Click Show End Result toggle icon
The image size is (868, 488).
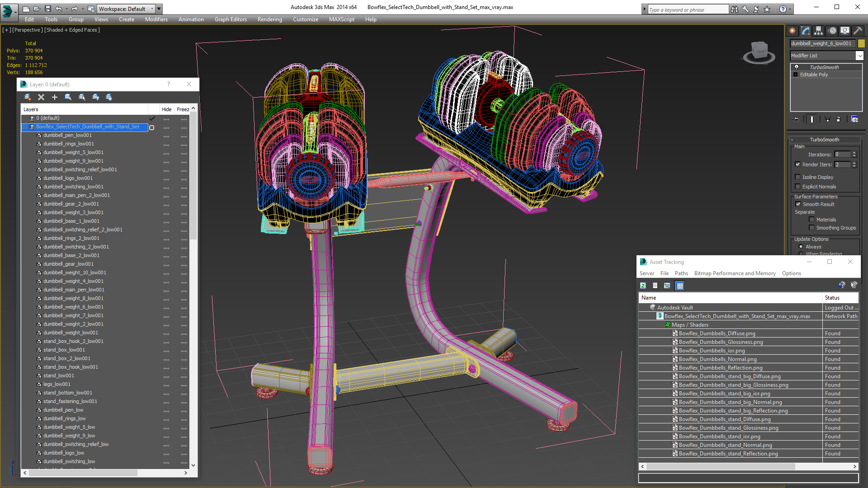812,119
